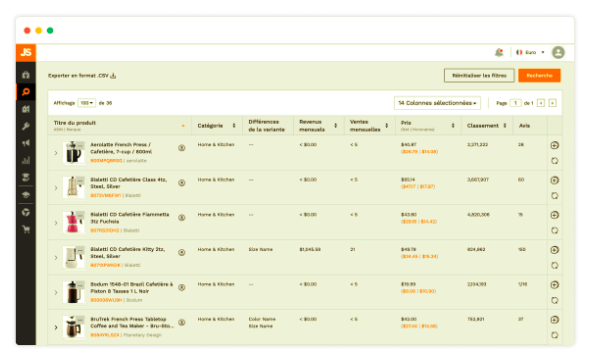The width and height of the screenshot is (592, 360).
Task: Open the graduation cap academy sidebar icon
Action: pos(26,195)
